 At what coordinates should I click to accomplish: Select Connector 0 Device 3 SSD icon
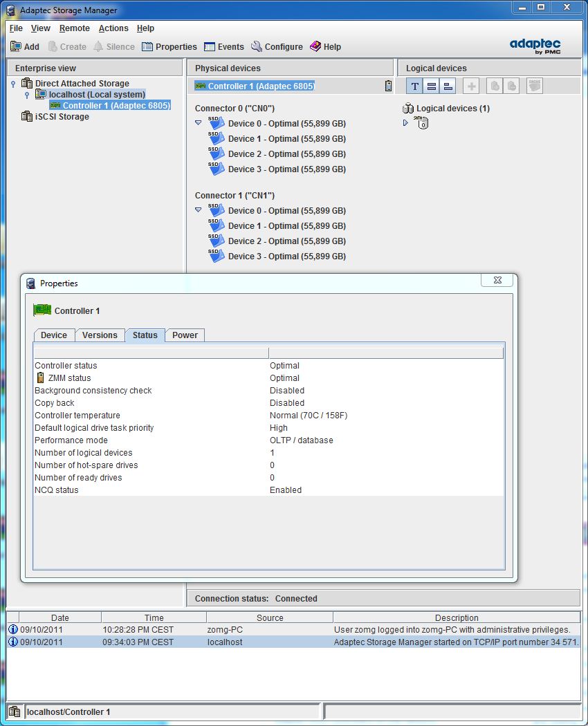(217, 169)
